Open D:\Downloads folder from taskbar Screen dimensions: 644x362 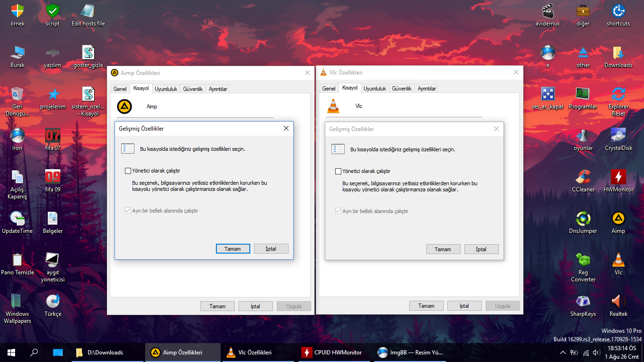coord(107,352)
